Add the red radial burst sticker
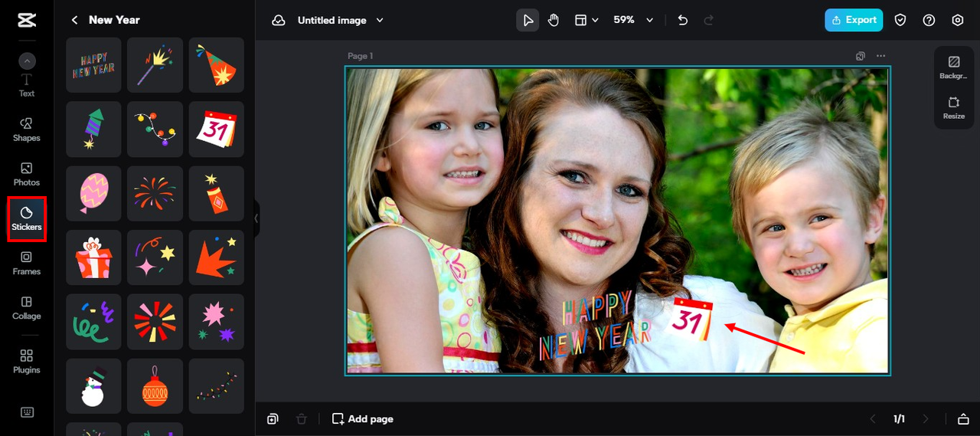This screenshot has height=436, width=980. (x=155, y=322)
